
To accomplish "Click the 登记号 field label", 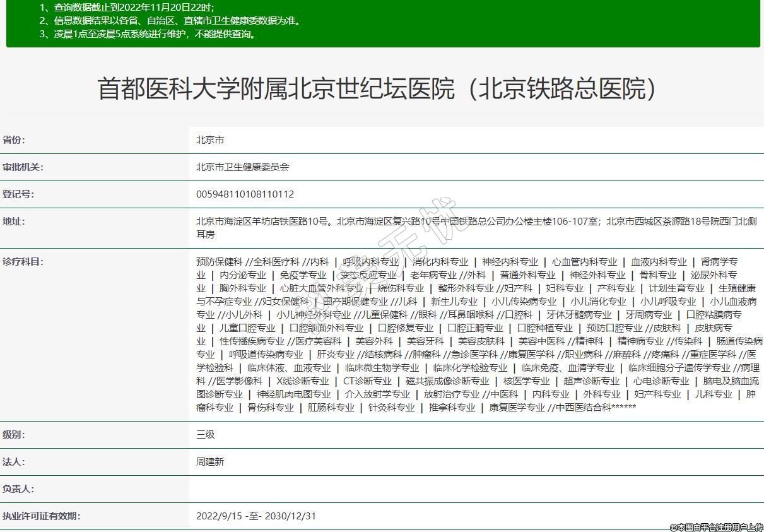I will pos(18,194).
